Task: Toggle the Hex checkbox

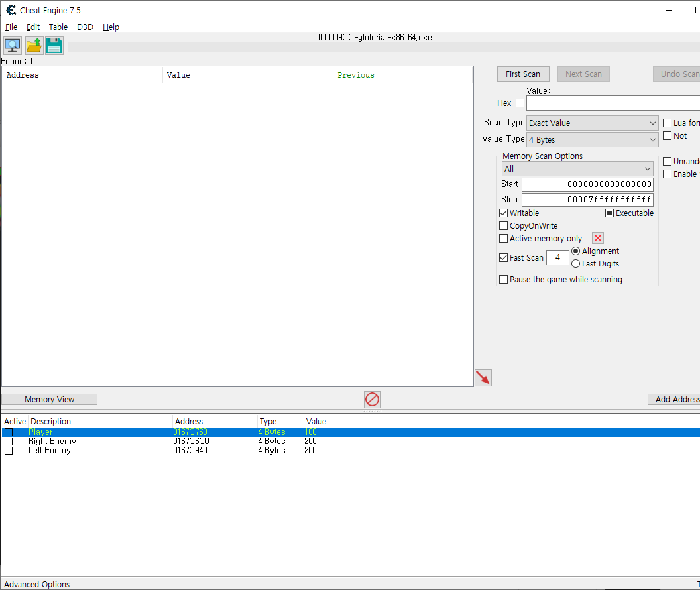Action: (520, 103)
